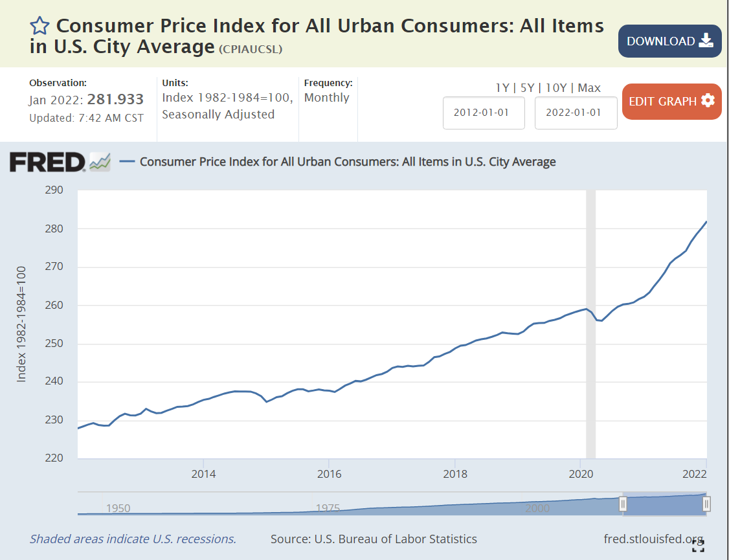Click the series title in the chart legend
Screen dimensions: 729x560
pos(348,161)
